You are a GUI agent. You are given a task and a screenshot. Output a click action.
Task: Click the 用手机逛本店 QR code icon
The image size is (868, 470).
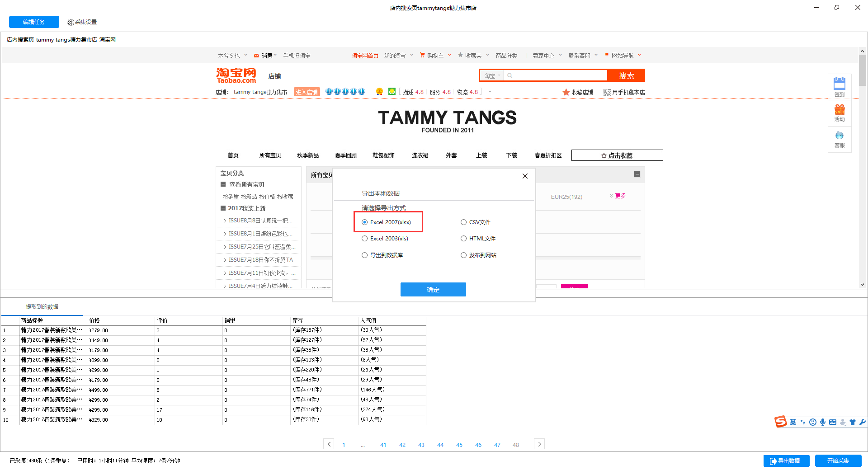pos(607,92)
